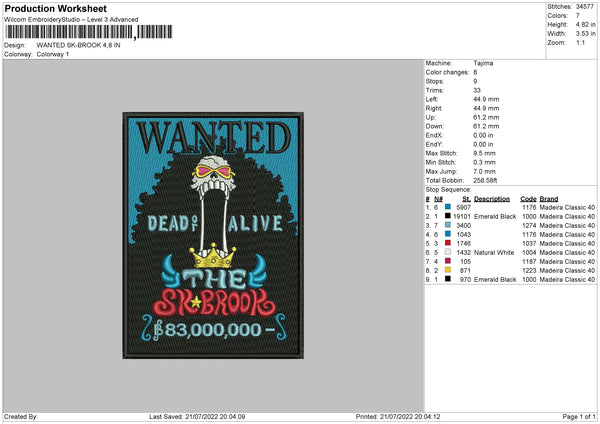Click the Min Stitch value '0.3 mm'
This screenshot has height=424, width=600.
tap(484, 162)
